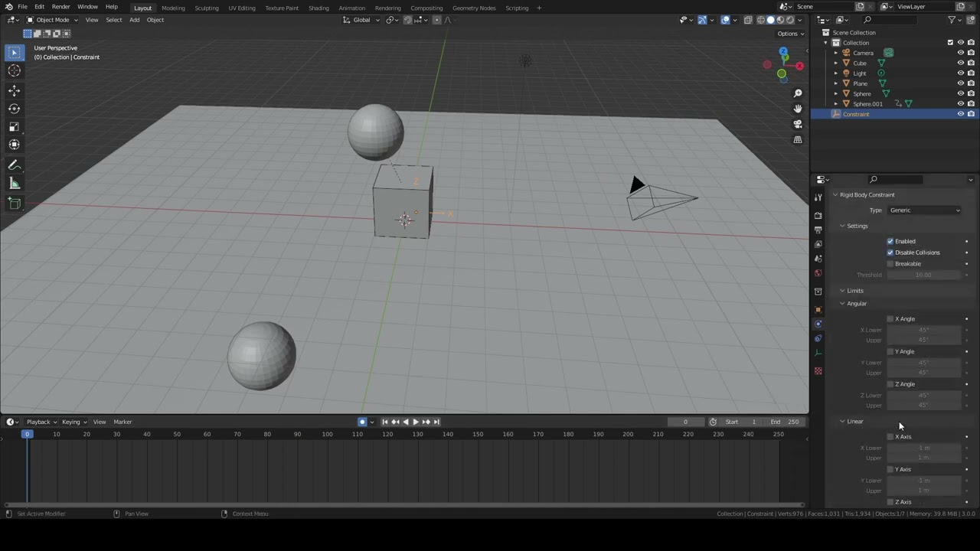Select the Measure tool
This screenshot has height=551, width=980.
(x=14, y=184)
